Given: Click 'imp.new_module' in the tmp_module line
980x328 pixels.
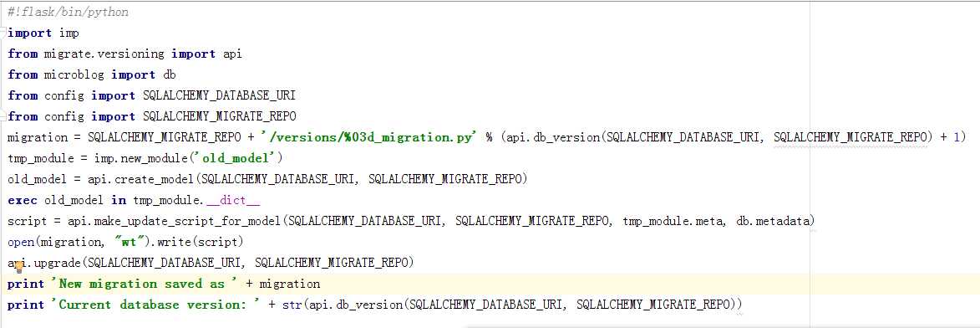Looking at the screenshot, I should [142, 158].
